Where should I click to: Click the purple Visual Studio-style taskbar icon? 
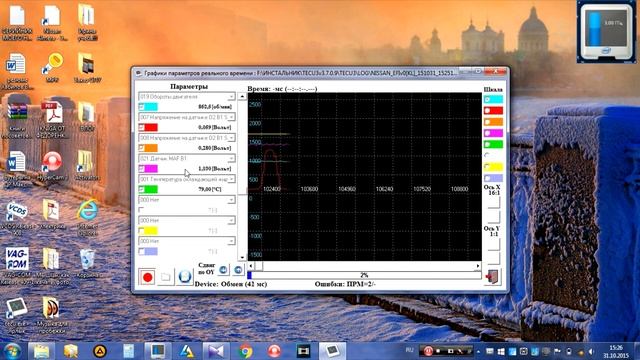[x=216, y=351]
